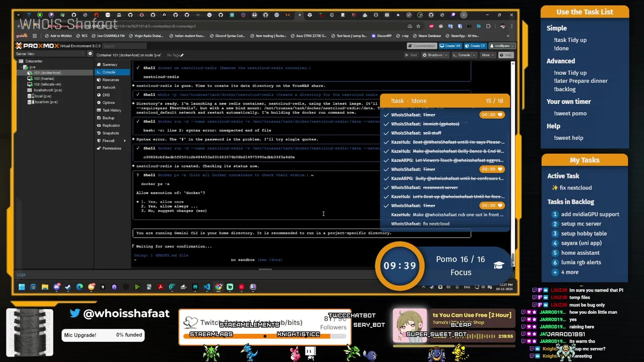Open Microsoft Edge from the taskbar

[x=79, y=287]
